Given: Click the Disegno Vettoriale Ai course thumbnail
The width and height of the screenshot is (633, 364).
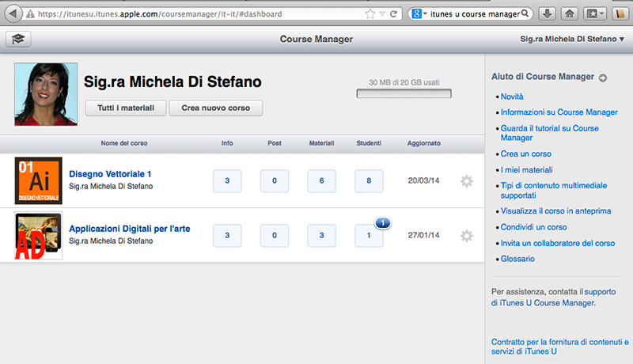Looking at the screenshot, I should 38,180.
